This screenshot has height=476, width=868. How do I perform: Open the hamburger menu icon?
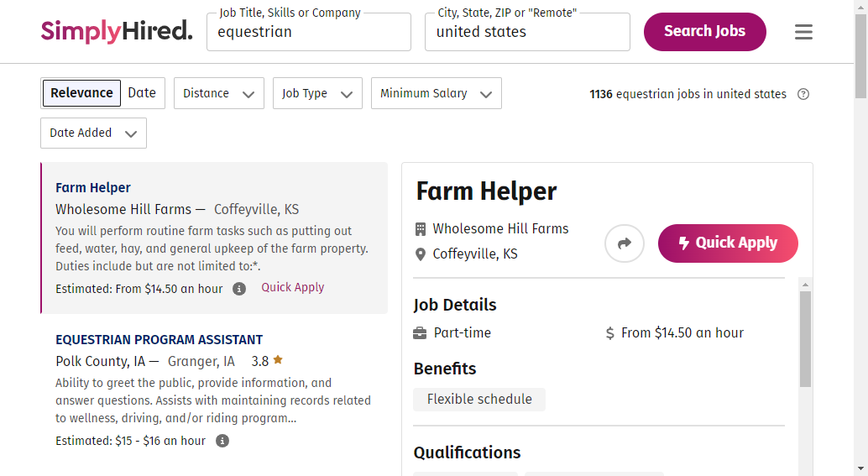pos(803,32)
